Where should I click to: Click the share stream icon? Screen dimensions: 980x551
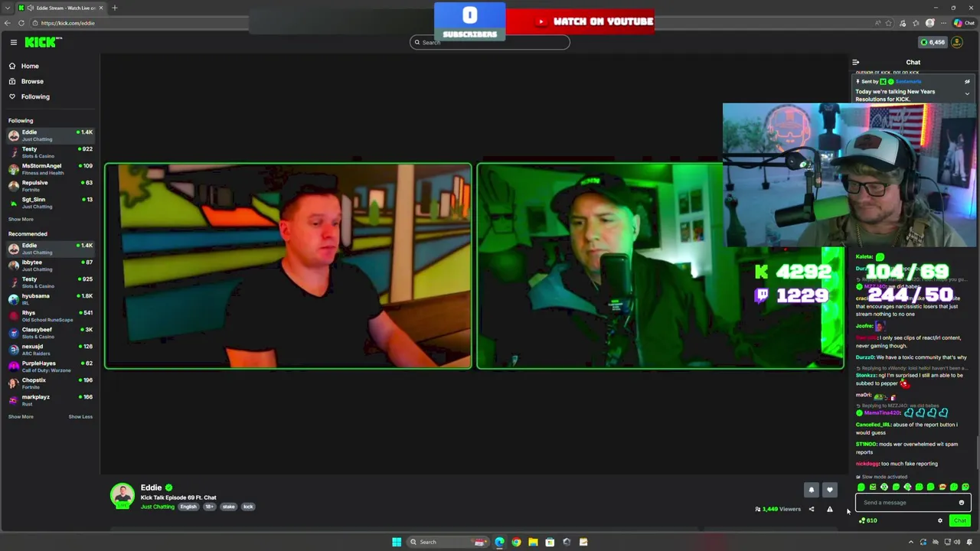[x=812, y=509]
